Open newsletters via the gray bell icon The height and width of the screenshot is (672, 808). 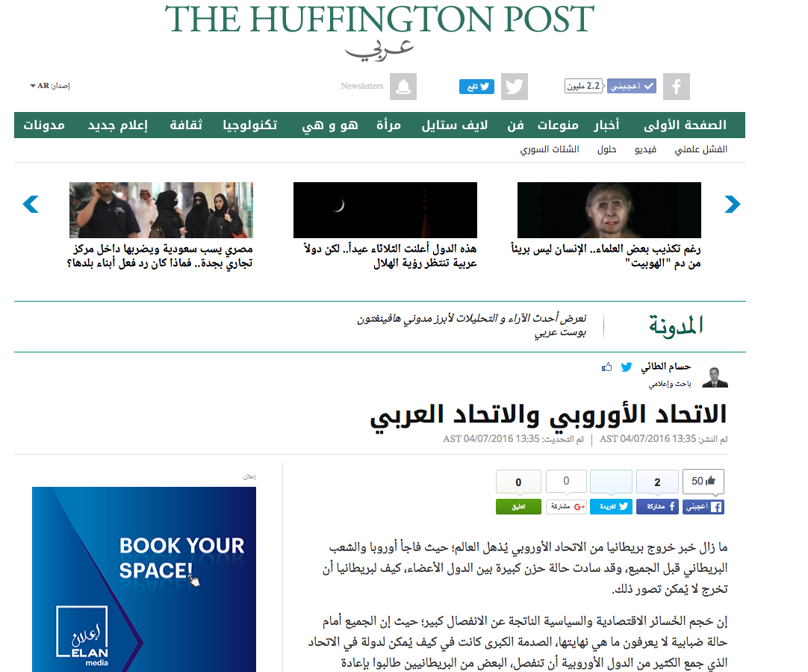[403, 87]
